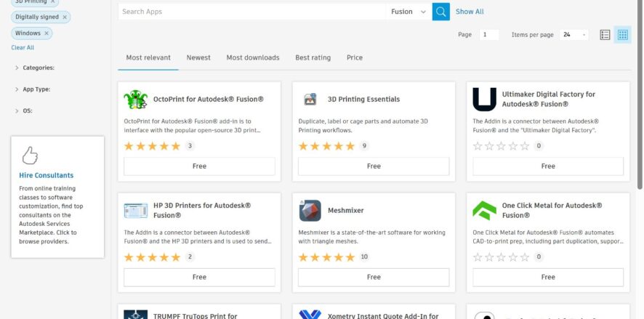Click the OctoPrint add-in description text
Screen dimensions: 644x319
point(193,126)
